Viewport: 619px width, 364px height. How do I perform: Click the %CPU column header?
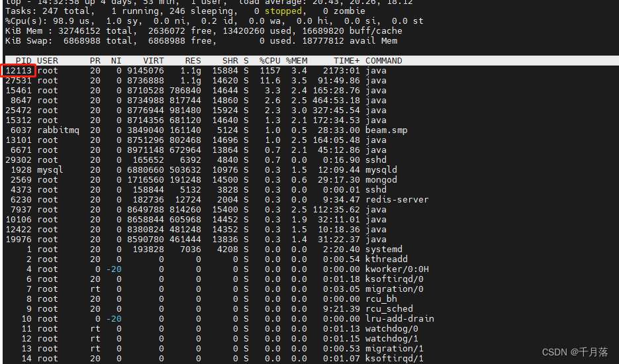pos(269,61)
